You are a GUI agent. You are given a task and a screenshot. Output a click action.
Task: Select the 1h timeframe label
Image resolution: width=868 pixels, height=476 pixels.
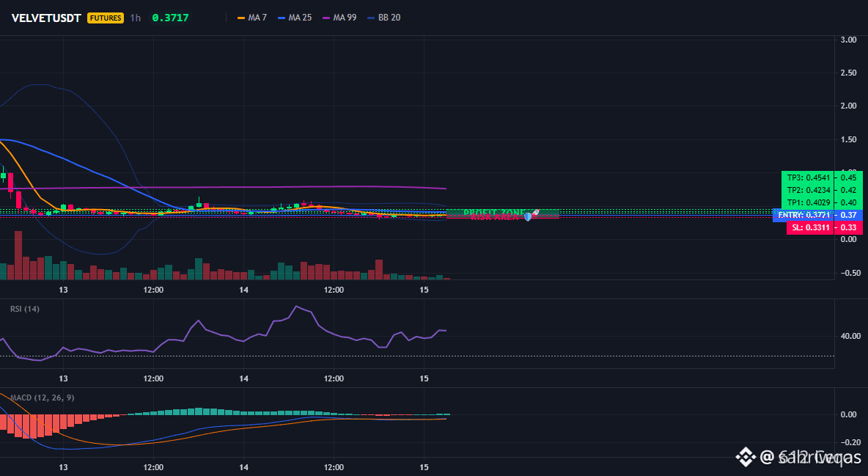click(x=135, y=18)
